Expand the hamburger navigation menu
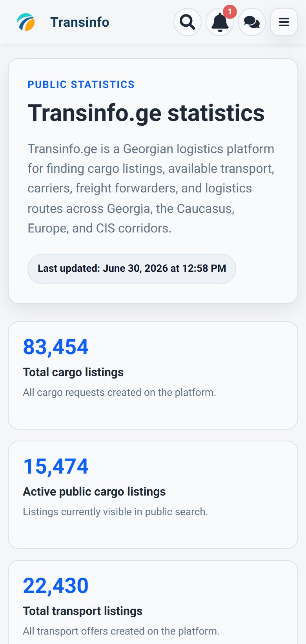The height and width of the screenshot is (644, 306). point(284,22)
